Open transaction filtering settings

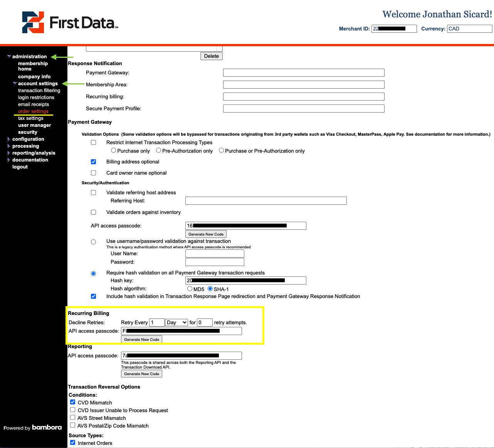click(x=39, y=91)
